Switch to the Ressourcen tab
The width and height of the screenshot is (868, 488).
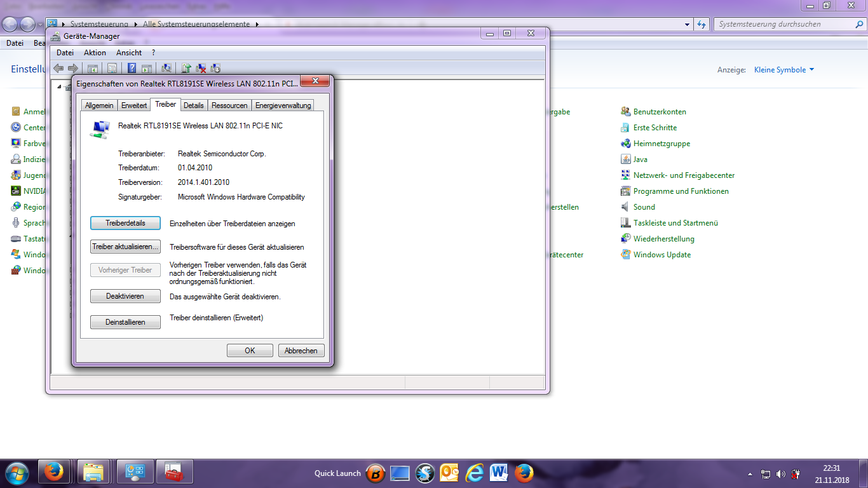[229, 105]
